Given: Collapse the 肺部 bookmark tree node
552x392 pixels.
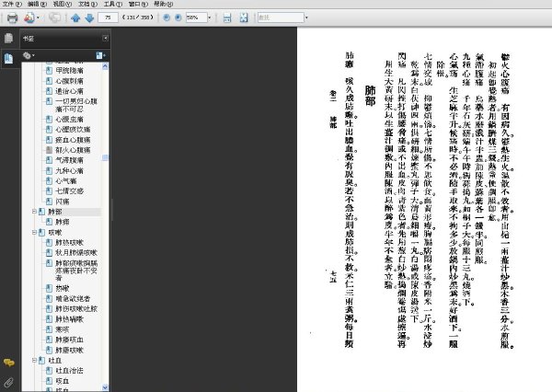Looking at the screenshot, I should 34,212.
